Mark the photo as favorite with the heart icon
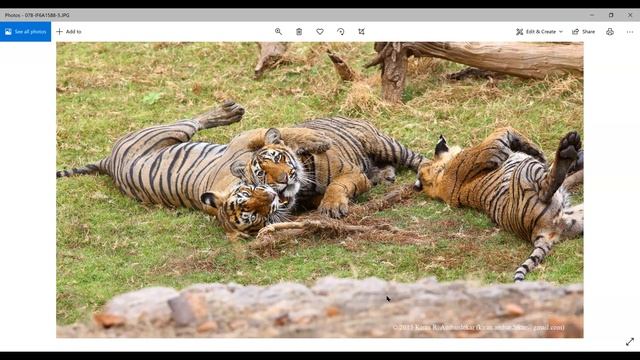 pyautogui.click(x=320, y=31)
